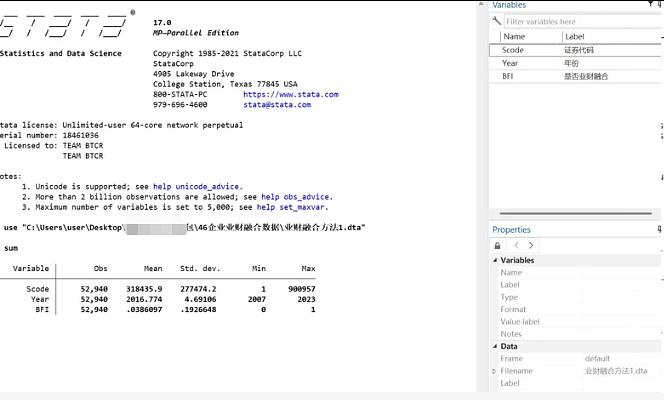Screen dimensions: 664x400
Task: Toggle the Properties panel lock icon
Action: point(498,246)
